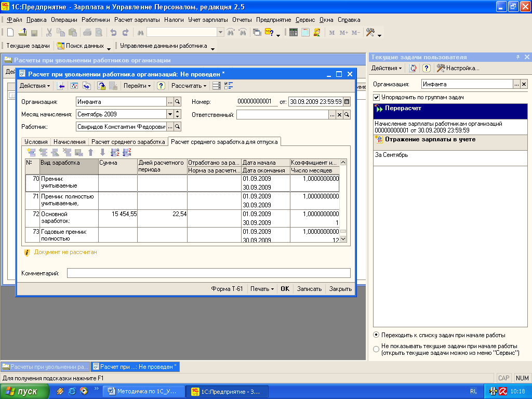Viewport: 532px width, 399px height.
Task: Select the 'Основной заработок' table row
Action: pos(182,218)
